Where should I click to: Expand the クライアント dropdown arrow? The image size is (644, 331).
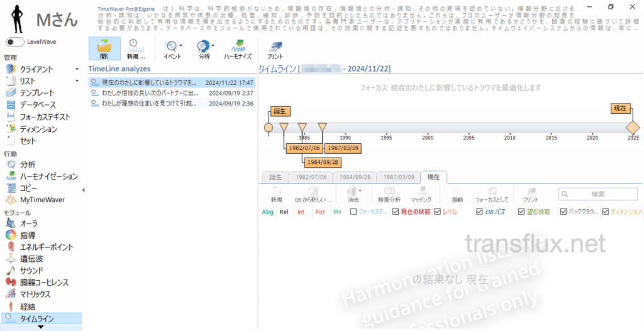77,69
